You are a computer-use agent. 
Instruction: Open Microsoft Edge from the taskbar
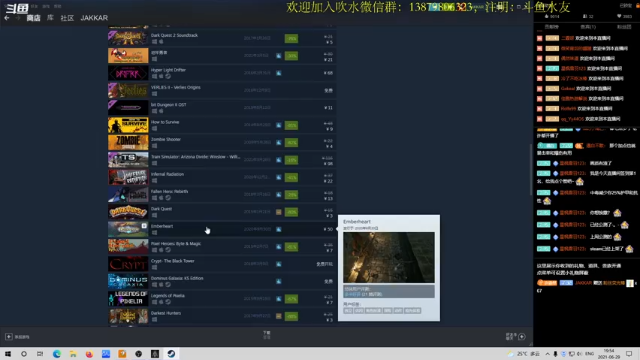coord(57,354)
